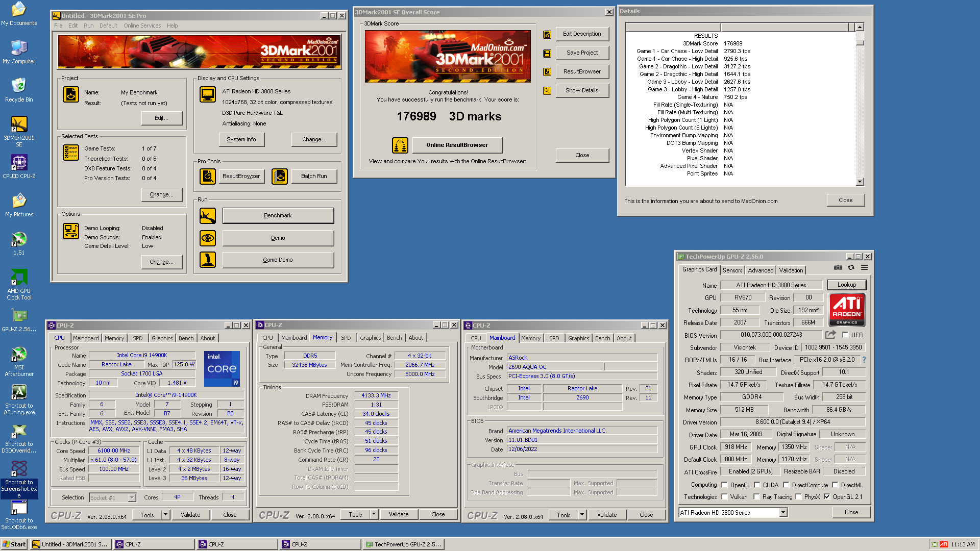
Task: Click ATI tray icon in system tray
Action: pyautogui.click(x=944, y=544)
